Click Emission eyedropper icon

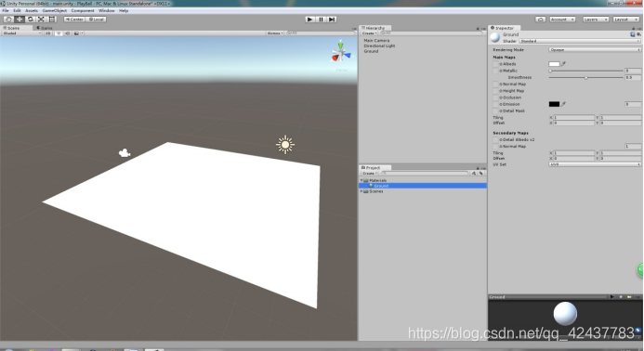[563, 104]
